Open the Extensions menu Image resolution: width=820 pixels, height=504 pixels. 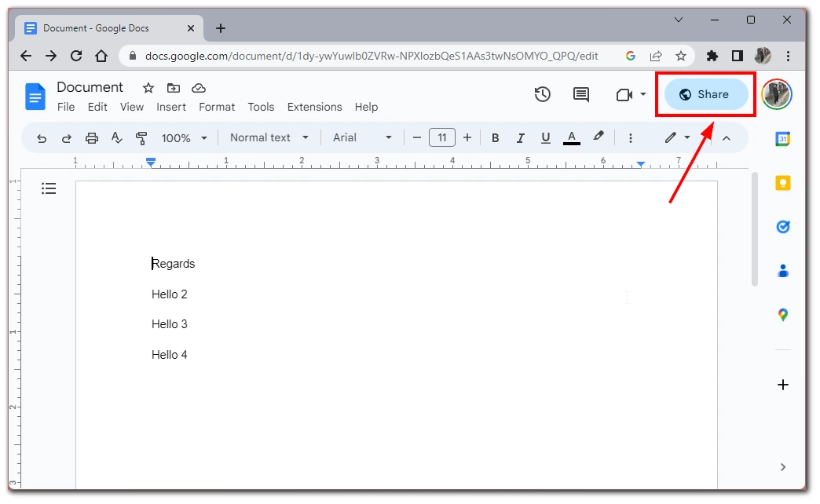pos(314,107)
